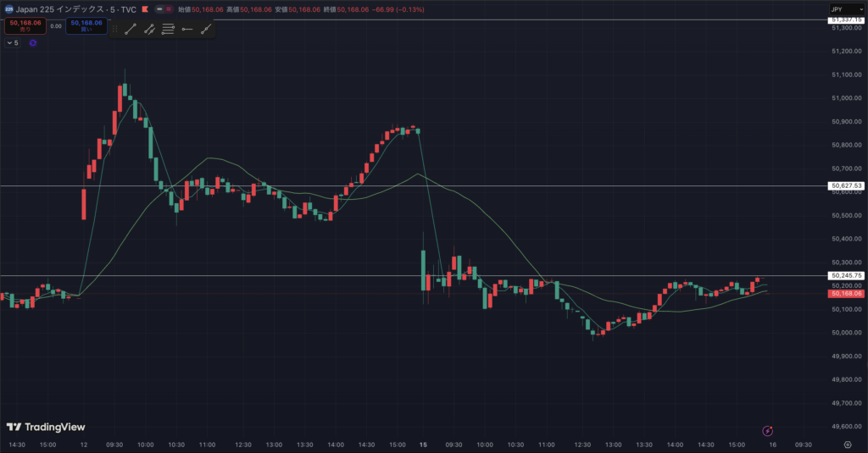Open chart settings gear at bottom right
This screenshot has width=868, height=453.
848,444
